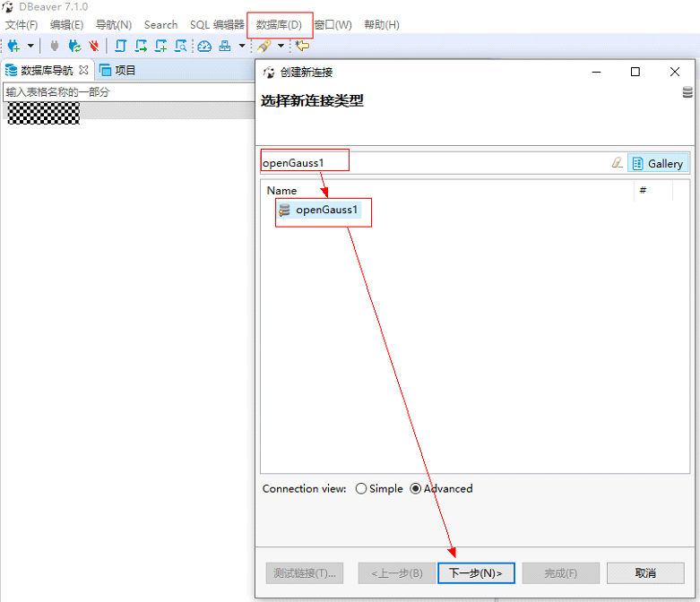Click the DBeaver 7.1.0 app icon
This screenshot has width=700, height=602.
coord(7,6)
